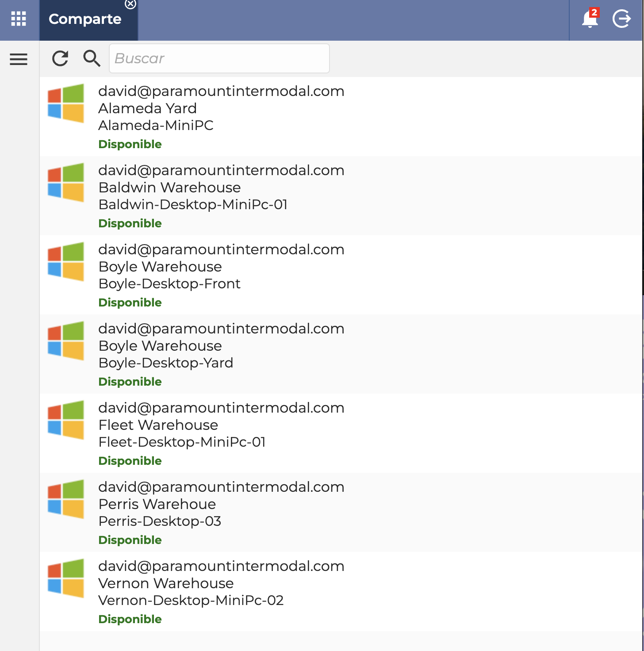Select Boyle-Desktop-Front computer name
The height and width of the screenshot is (651, 644).
coord(169,284)
